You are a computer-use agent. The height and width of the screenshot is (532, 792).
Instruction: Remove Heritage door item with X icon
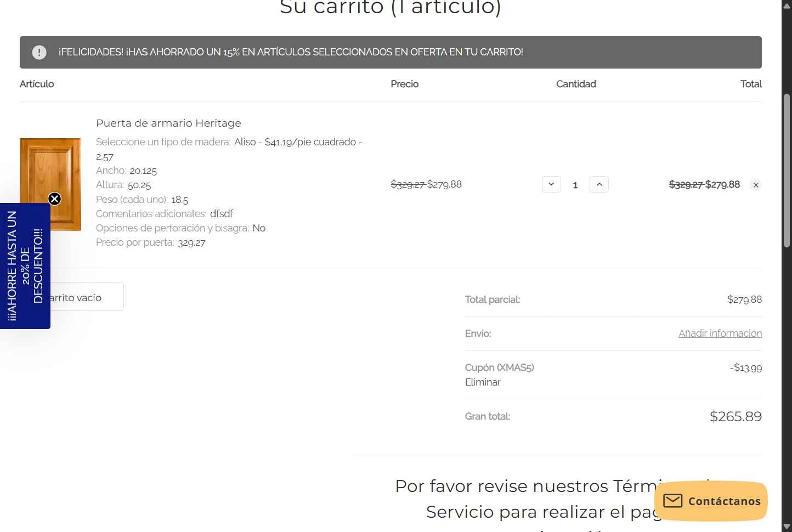[x=756, y=185]
